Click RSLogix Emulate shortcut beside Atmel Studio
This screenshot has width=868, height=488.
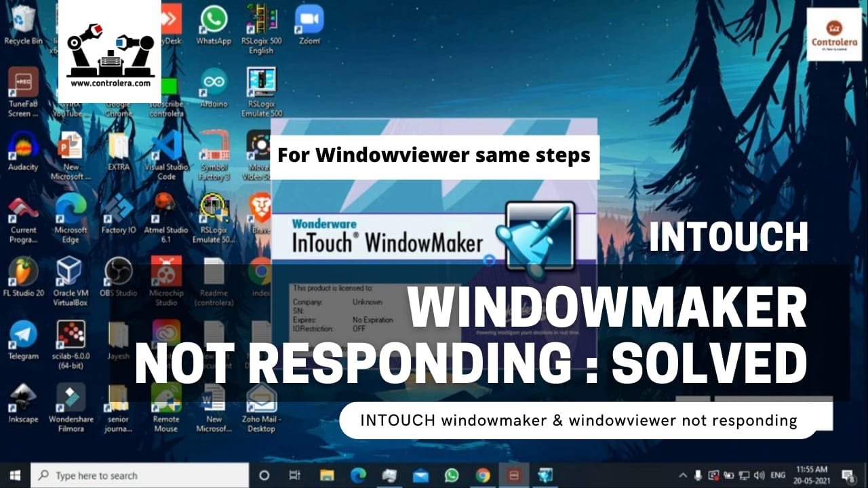click(214, 219)
